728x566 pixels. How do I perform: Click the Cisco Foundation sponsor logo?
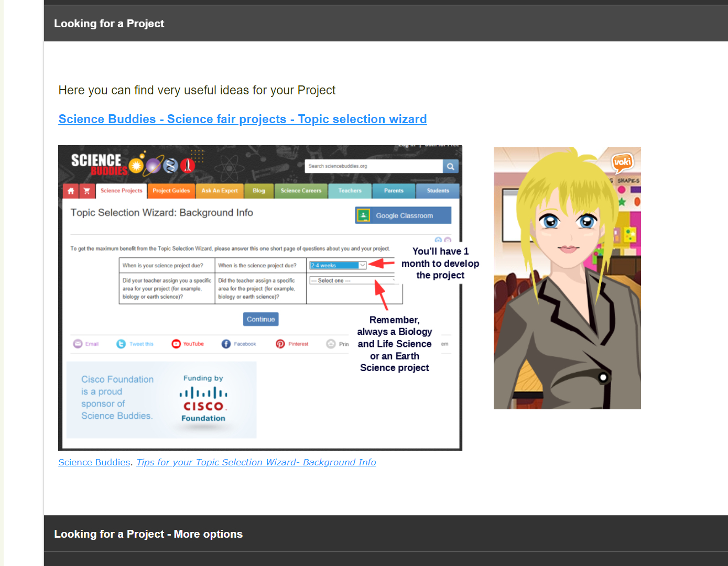(x=203, y=399)
